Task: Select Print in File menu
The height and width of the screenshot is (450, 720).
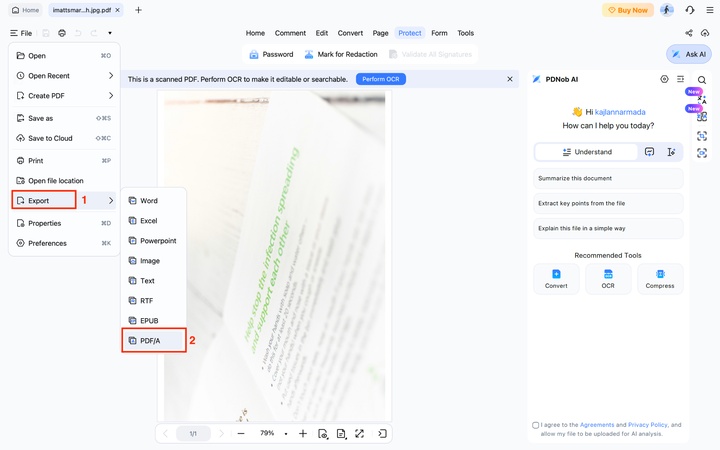Action: pos(64,161)
